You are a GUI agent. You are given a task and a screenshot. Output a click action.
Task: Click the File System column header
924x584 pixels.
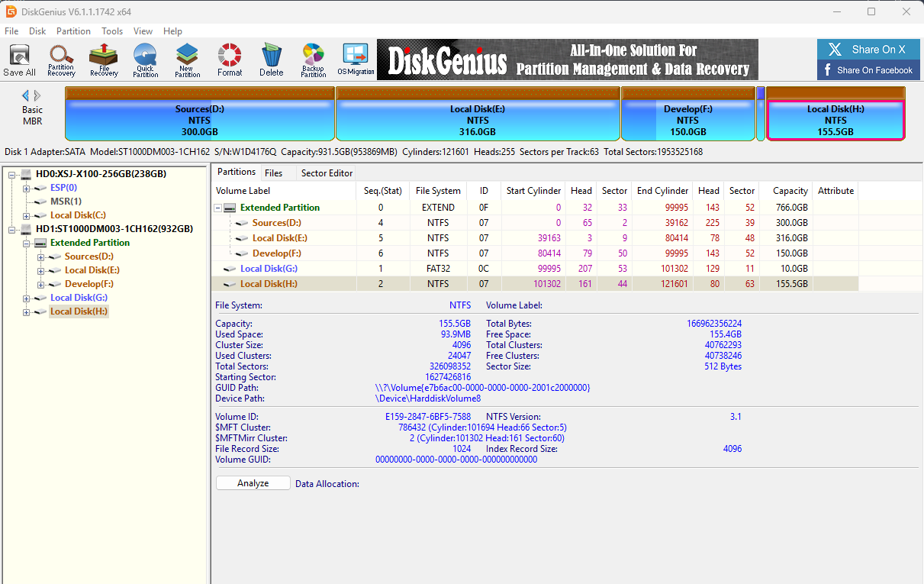tap(438, 191)
